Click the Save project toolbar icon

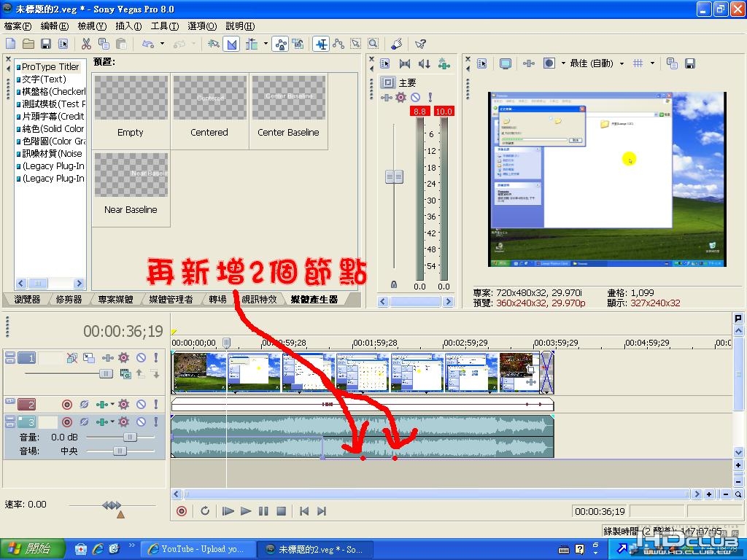[46, 44]
